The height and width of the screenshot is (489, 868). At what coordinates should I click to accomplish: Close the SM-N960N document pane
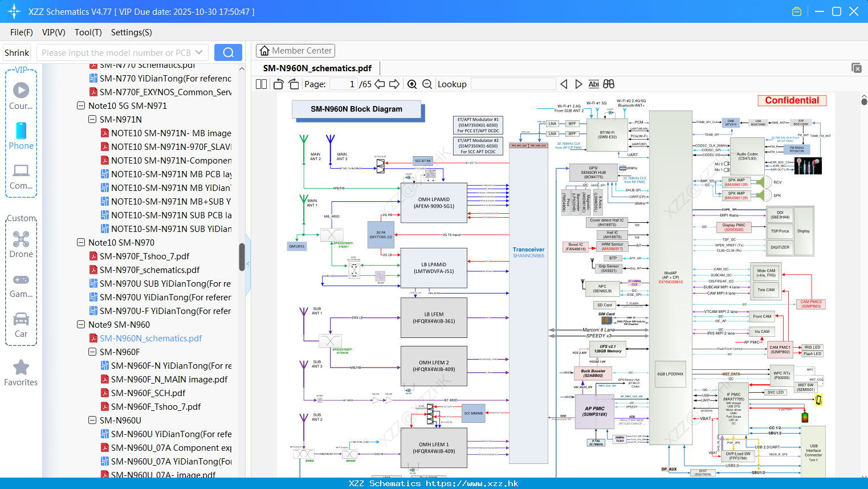pos(857,68)
